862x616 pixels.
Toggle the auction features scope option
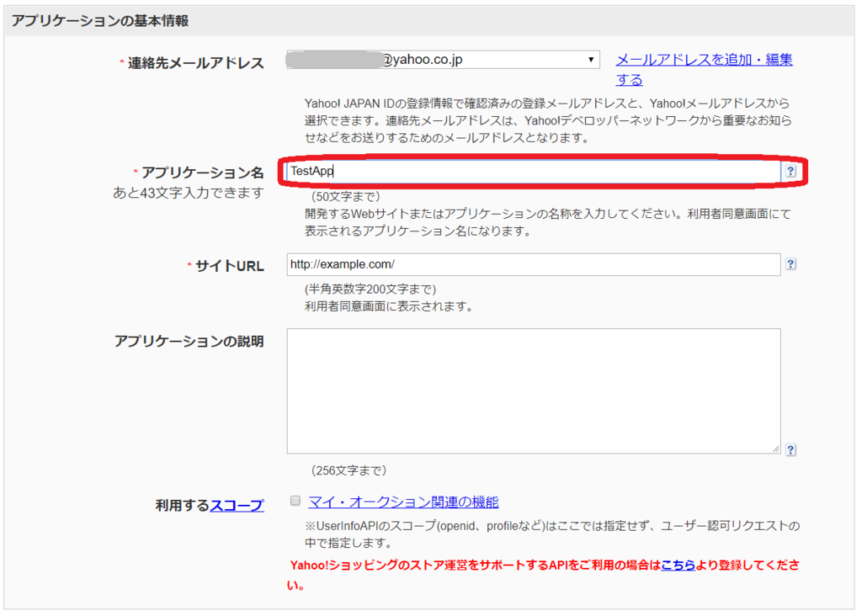click(x=295, y=500)
